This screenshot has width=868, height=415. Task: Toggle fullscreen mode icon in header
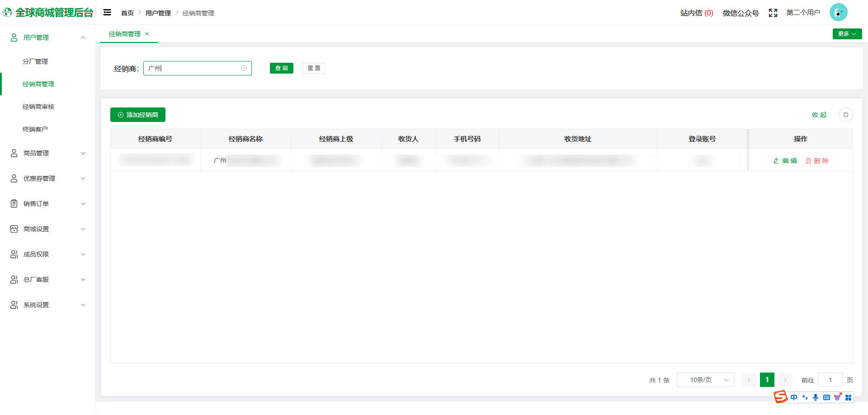point(773,13)
